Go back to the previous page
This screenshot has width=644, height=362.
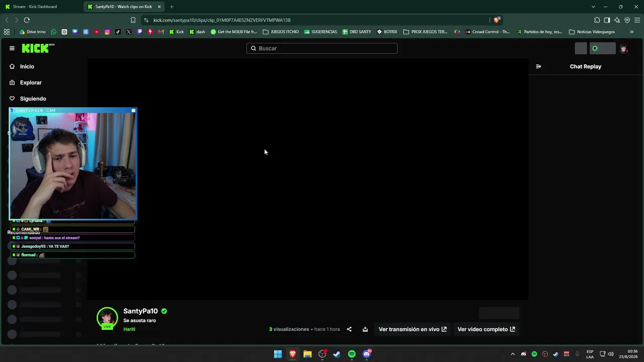tap(7, 20)
